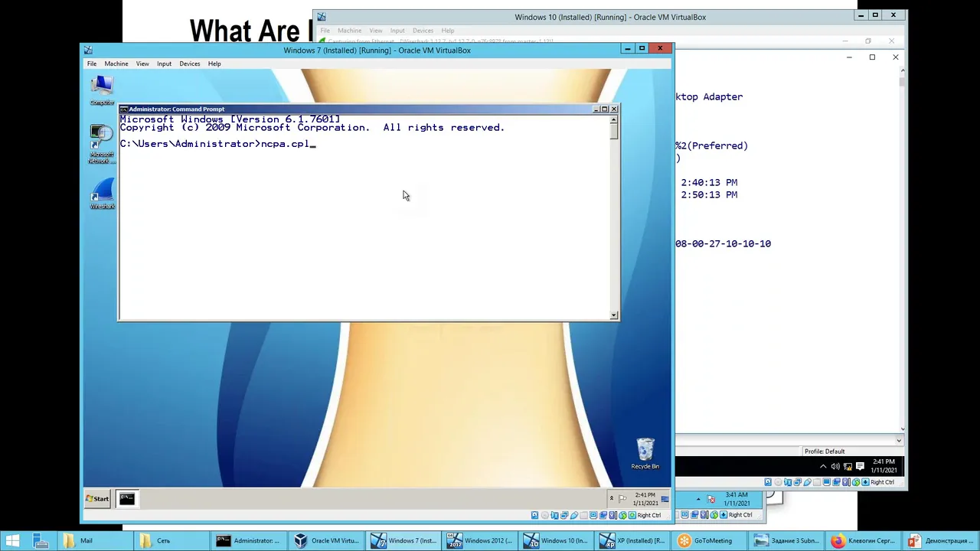Select the Microsoft Network Monitor desktop shortcut
The height and width of the screenshot is (551, 980).
pyautogui.click(x=102, y=145)
